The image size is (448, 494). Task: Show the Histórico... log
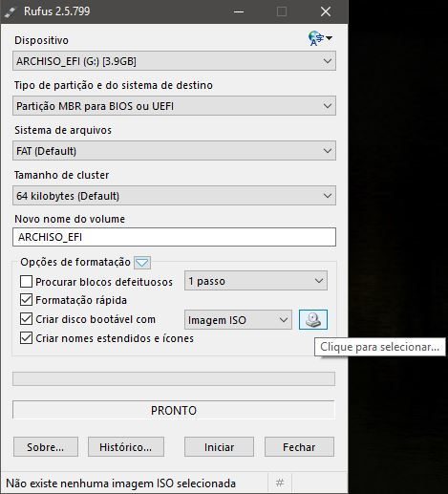point(126,447)
